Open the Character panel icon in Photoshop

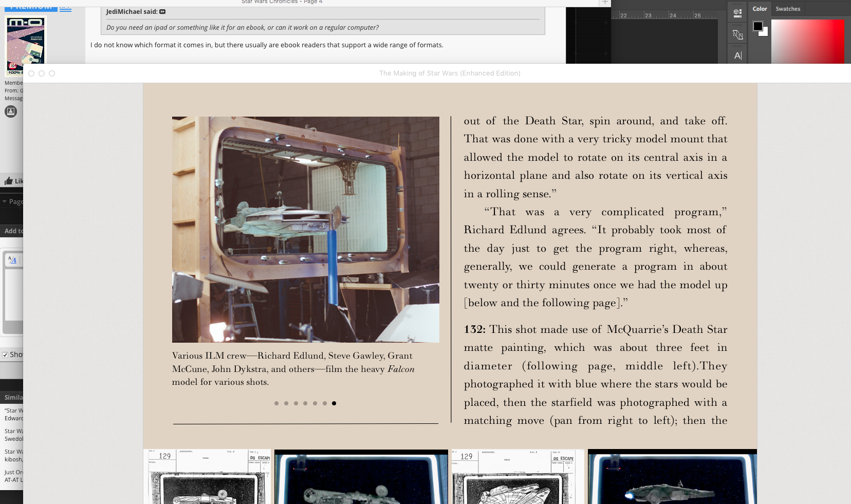click(738, 55)
